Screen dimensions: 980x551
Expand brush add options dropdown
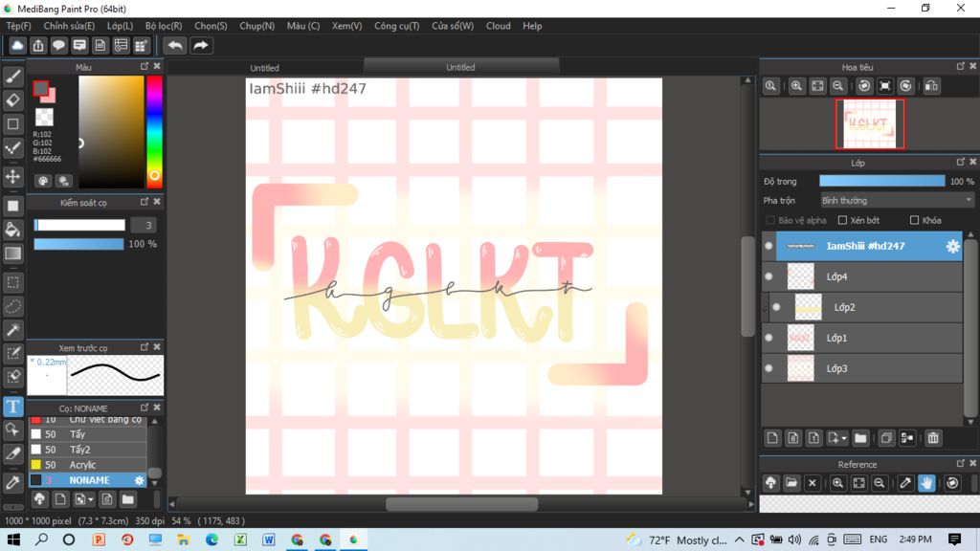[91, 499]
